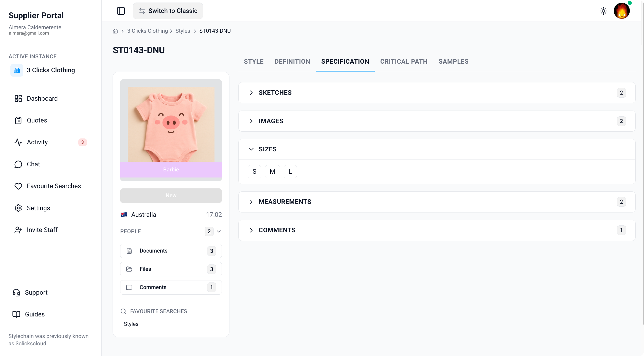The width and height of the screenshot is (644, 356).
Task: Click the switch arrows icon in Classic button
Action: [x=142, y=11]
